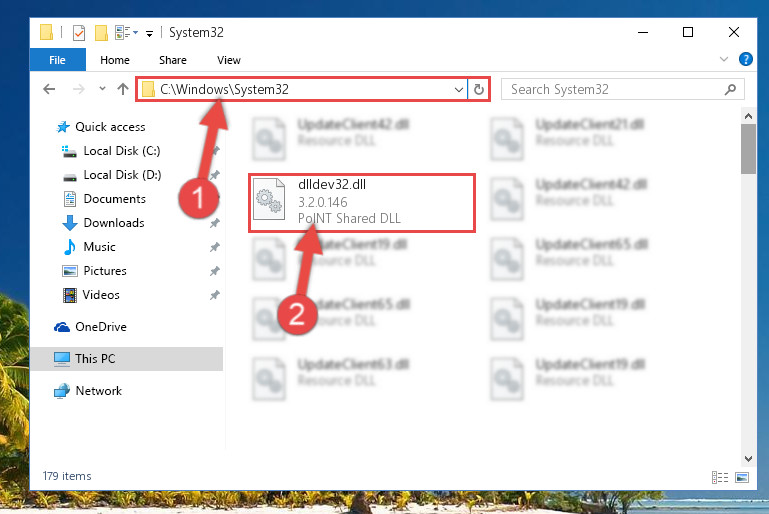The image size is (769, 514).
Task: Open Customize Quick Access Toolbar dropdown
Action: (x=150, y=34)
